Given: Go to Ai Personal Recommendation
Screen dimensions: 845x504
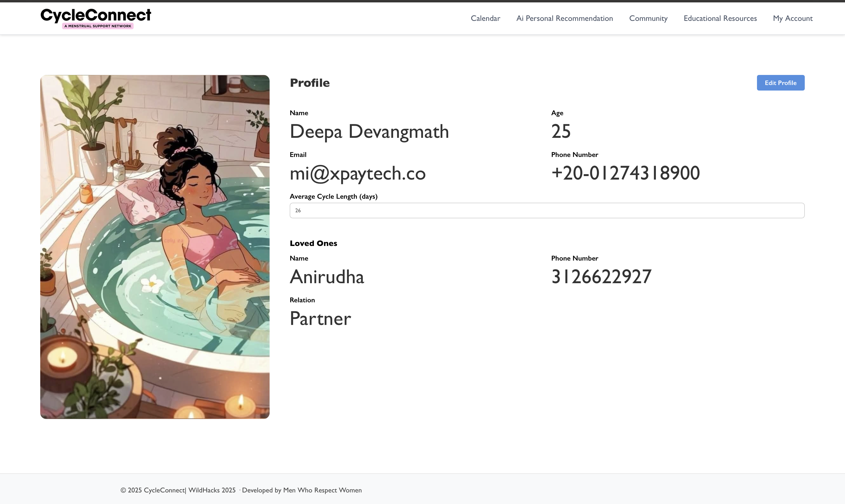Looking at the screenshot, I should click(x=565, y=18).
